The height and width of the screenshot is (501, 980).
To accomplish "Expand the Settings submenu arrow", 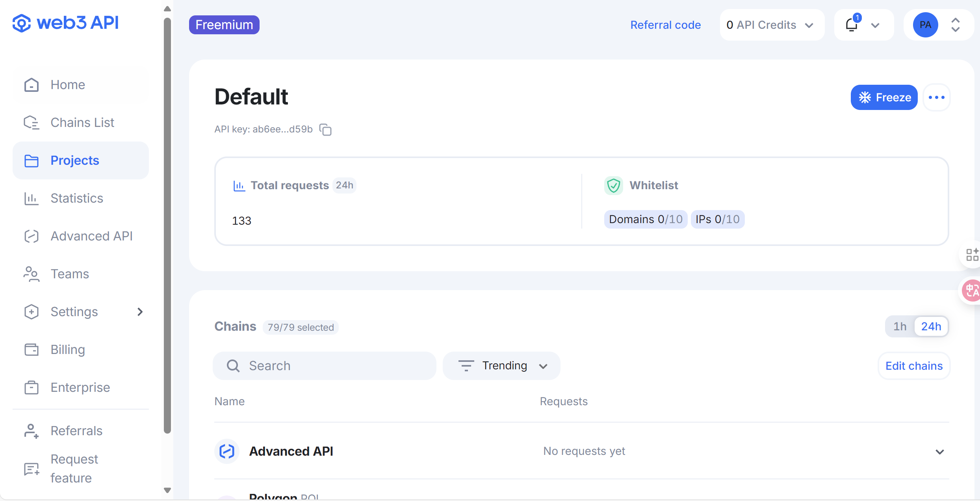I will pyautogui.click(x=140, y=312).
